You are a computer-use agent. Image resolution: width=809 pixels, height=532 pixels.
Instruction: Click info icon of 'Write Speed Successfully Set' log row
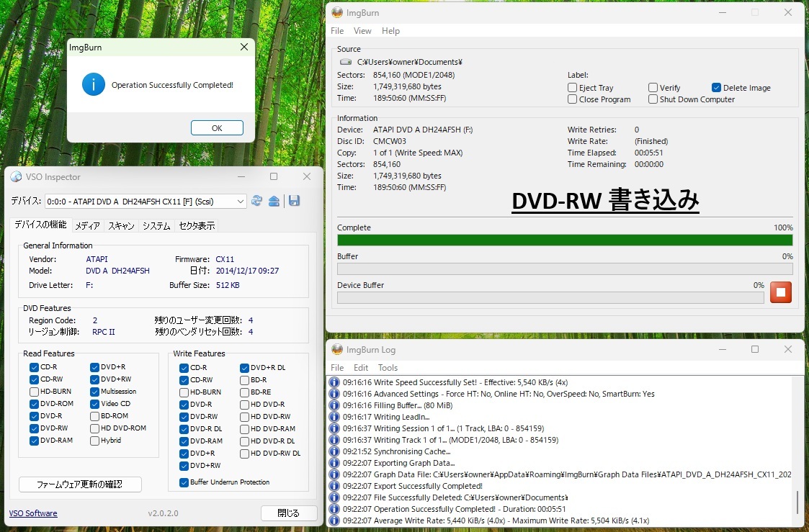334,382
